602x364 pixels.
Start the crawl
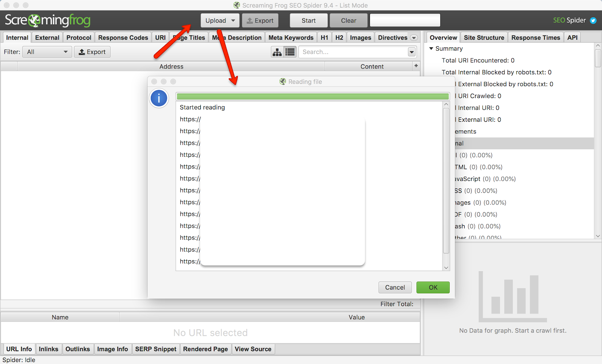tap(309, 21)
